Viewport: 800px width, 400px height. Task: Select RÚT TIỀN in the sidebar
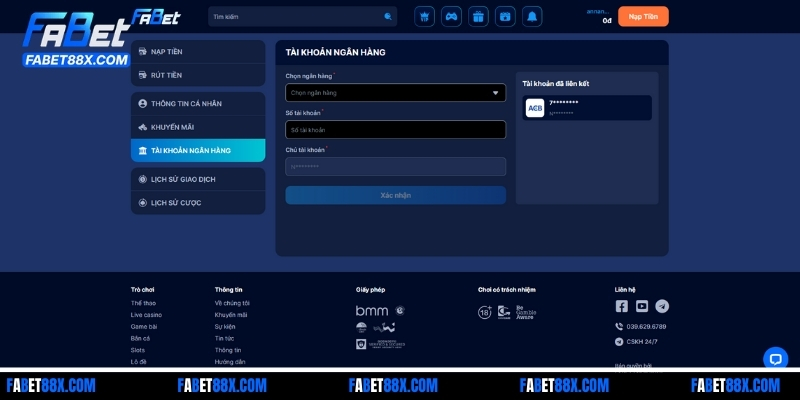[198, 75]
